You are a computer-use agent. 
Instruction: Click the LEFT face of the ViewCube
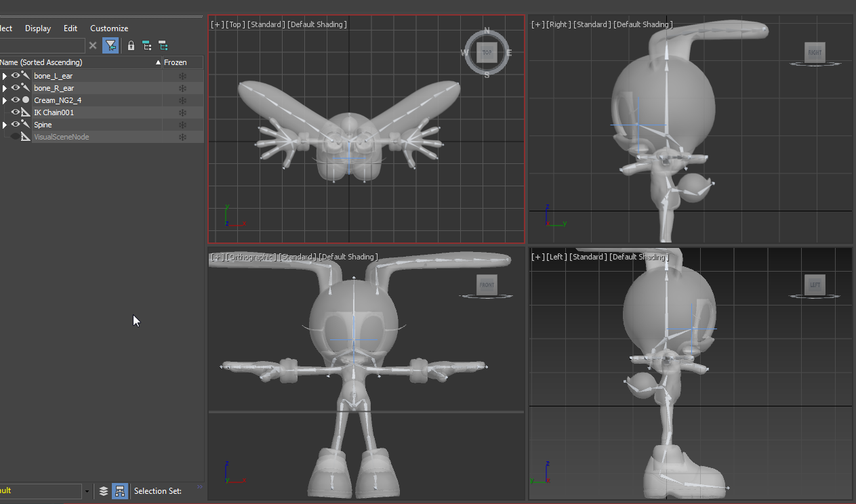click(x=815, y=285)
